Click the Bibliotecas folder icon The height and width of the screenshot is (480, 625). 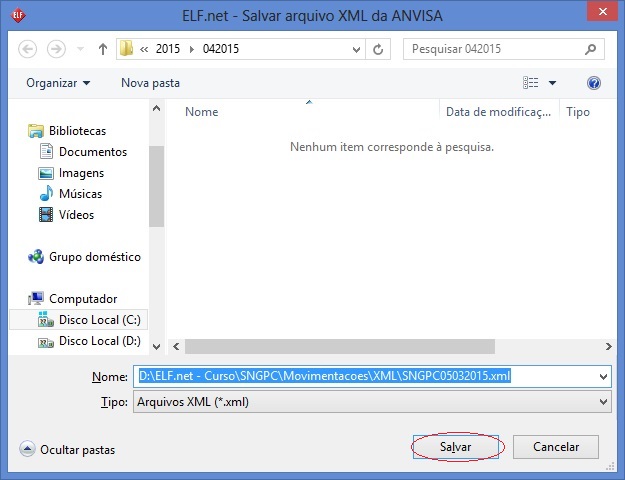[x=36, y=131]
